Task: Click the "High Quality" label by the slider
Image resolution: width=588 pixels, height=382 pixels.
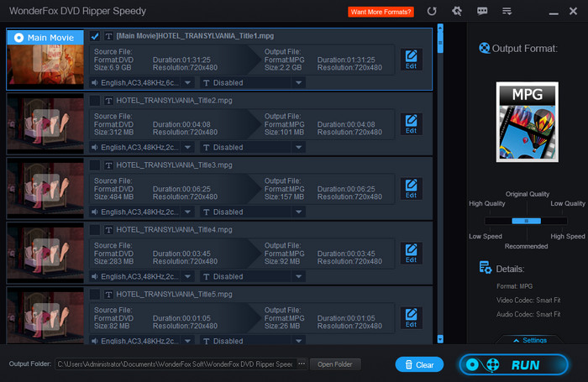Action: coord(486,203)
